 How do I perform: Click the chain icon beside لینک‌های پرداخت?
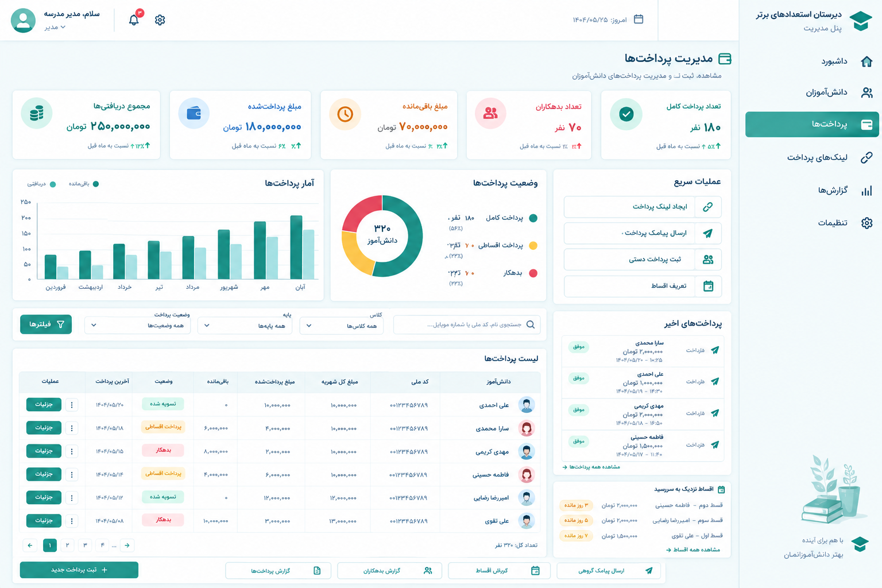(867, 157)
